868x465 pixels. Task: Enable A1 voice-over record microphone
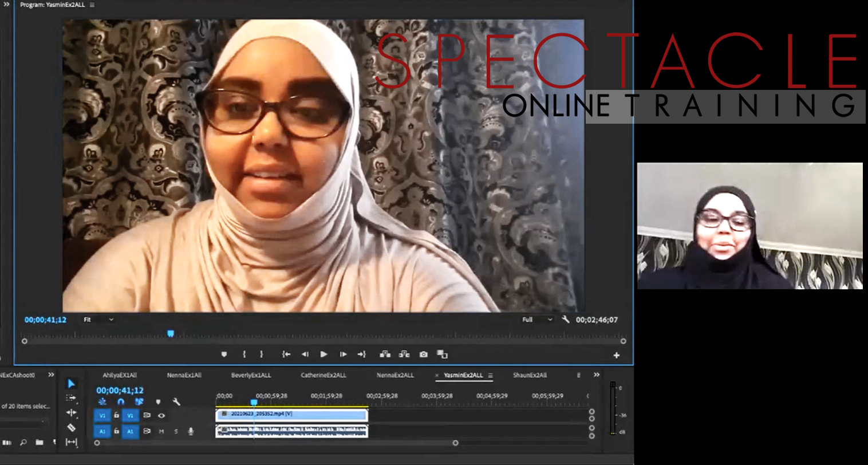point(191,431)
